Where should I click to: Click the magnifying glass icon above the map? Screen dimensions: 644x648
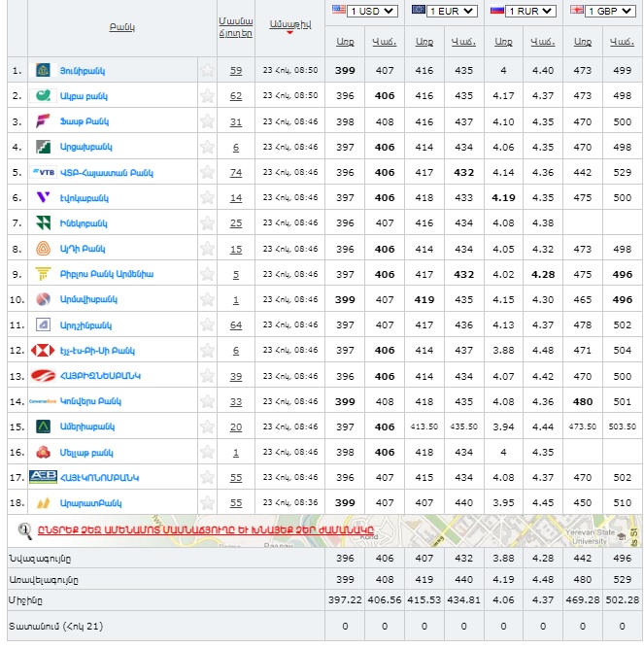coord(25,529)
